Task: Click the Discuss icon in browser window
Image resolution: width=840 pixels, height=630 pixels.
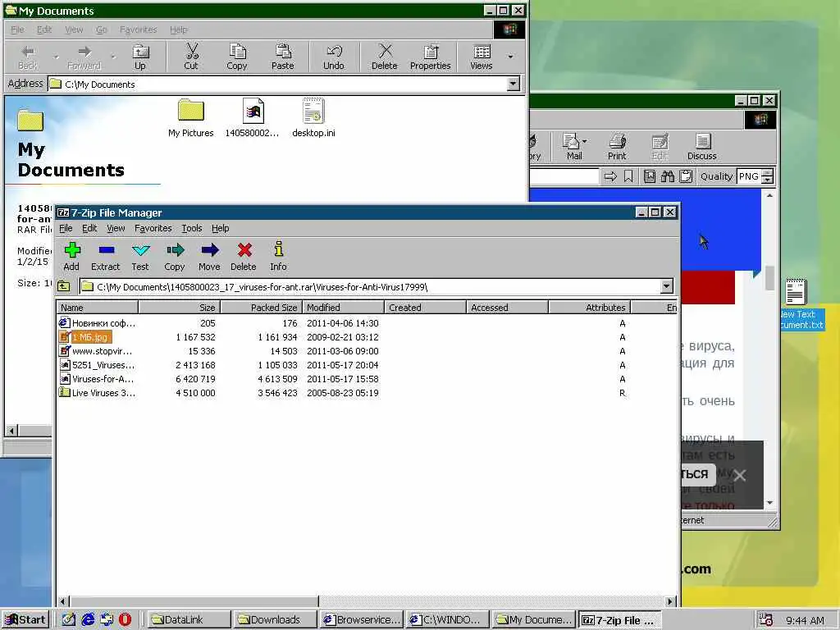Action: [702, 147]
